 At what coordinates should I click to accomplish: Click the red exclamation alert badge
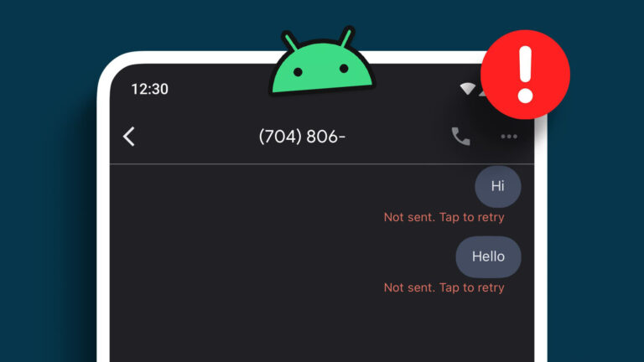tap(525, 75)
